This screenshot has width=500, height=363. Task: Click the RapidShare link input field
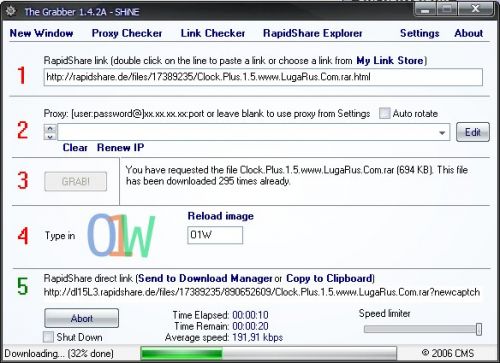263,77
